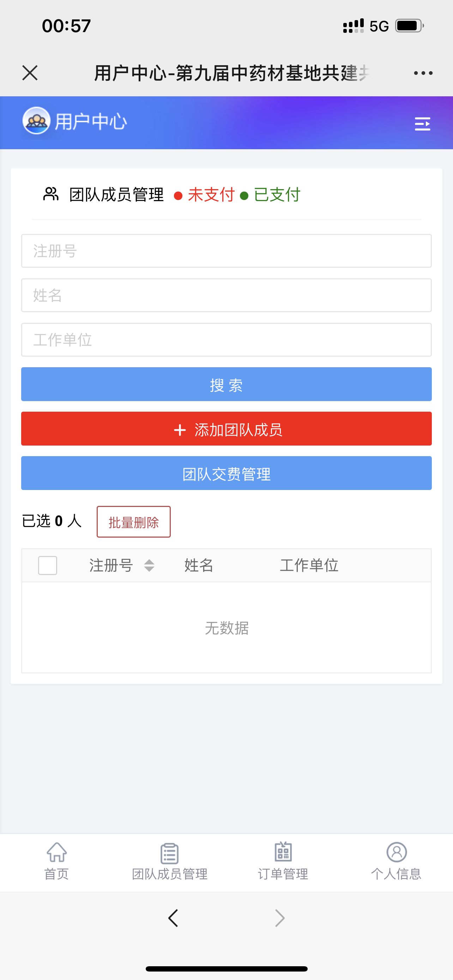This screenshot has height=980, width=453.
Task: Go back with the left arrow
Action: [174, 918]
